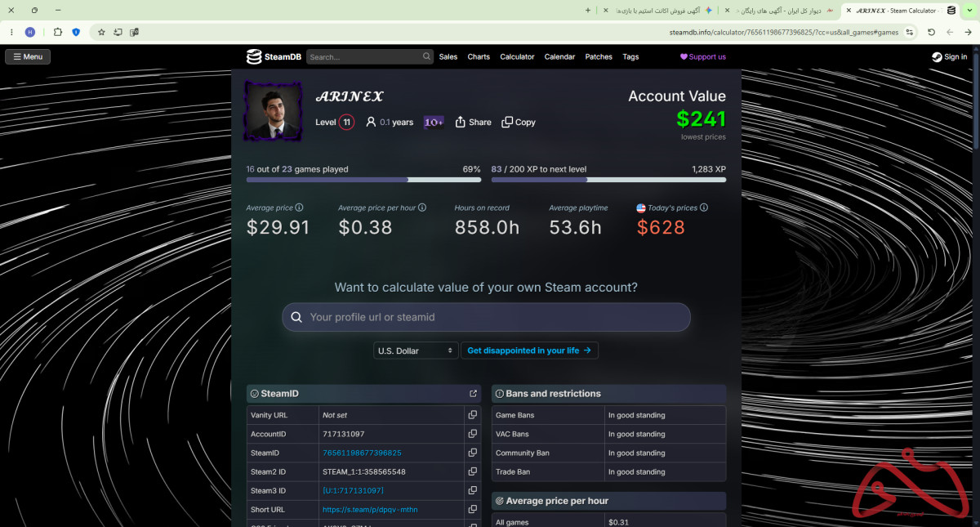Click Get disappointed in your life button
980x527 pixels.
tap(529, 351)
